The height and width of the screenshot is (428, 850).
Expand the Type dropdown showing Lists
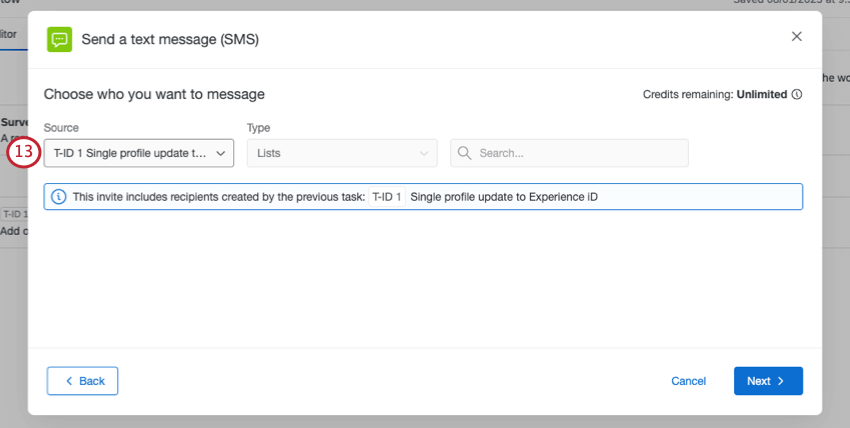(341, 153)
